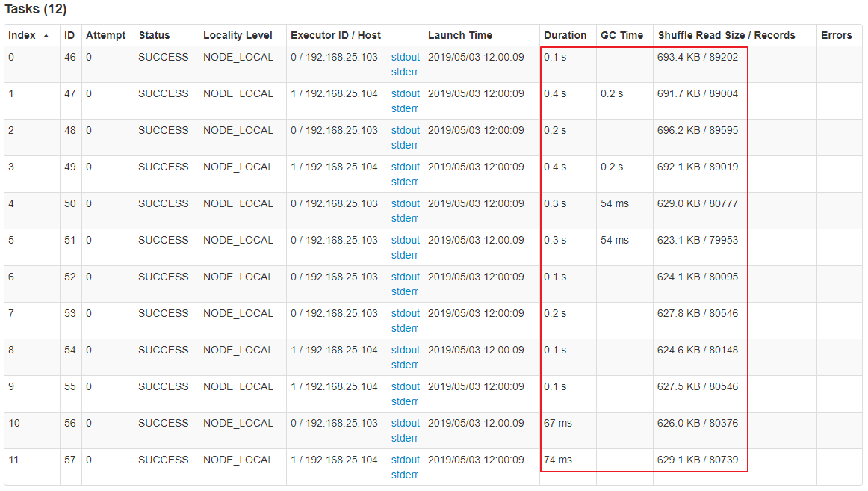Viewport: 868px width, 491px height.
Task: Open stderr log for task ID 54
Action: coord(405,365)
